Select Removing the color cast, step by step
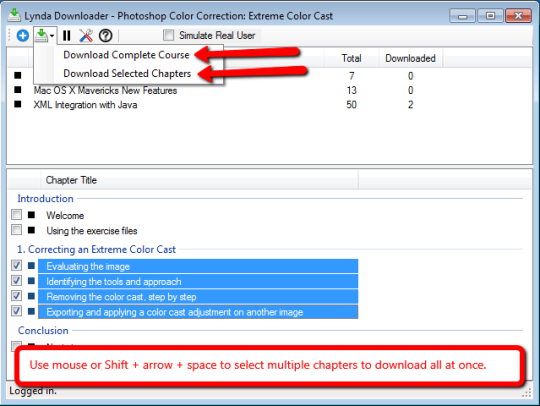The height and width of the screenshot is (406, 540). point(198,296)
